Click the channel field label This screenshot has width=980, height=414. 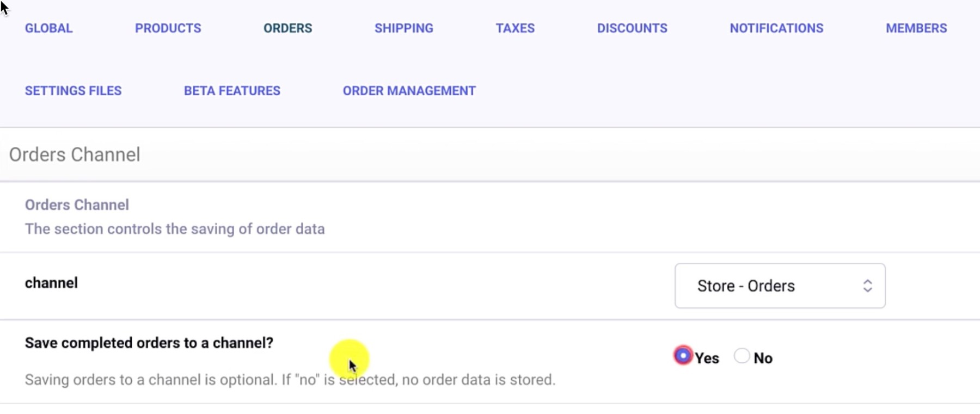[52, 282]
